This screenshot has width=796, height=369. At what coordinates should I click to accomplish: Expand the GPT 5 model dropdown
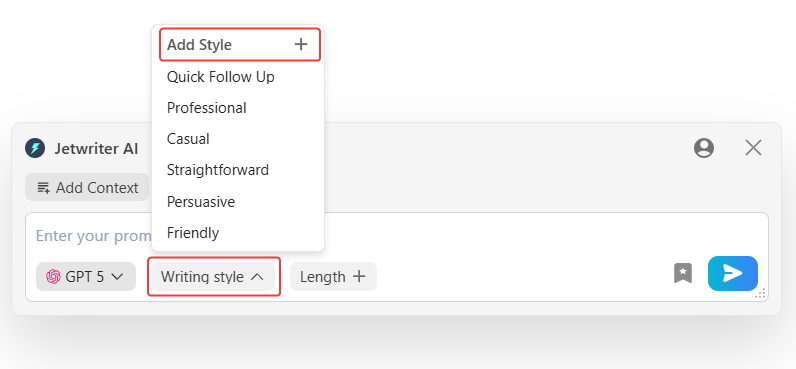click(x=86, y=277)
